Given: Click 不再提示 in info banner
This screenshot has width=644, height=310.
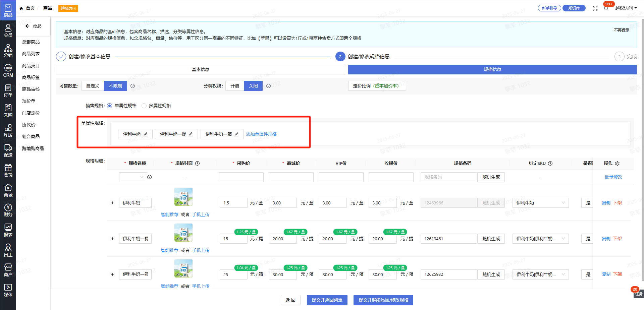Looking at the screenshot, I should click(x=622, y=30).
